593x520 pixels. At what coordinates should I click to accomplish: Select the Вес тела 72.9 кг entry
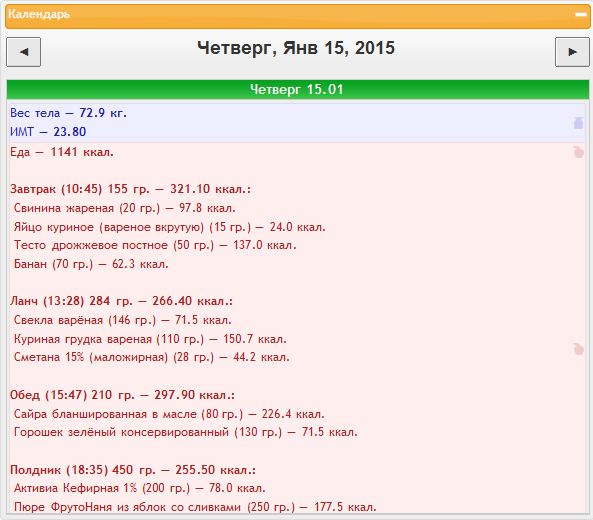[68, 113]
